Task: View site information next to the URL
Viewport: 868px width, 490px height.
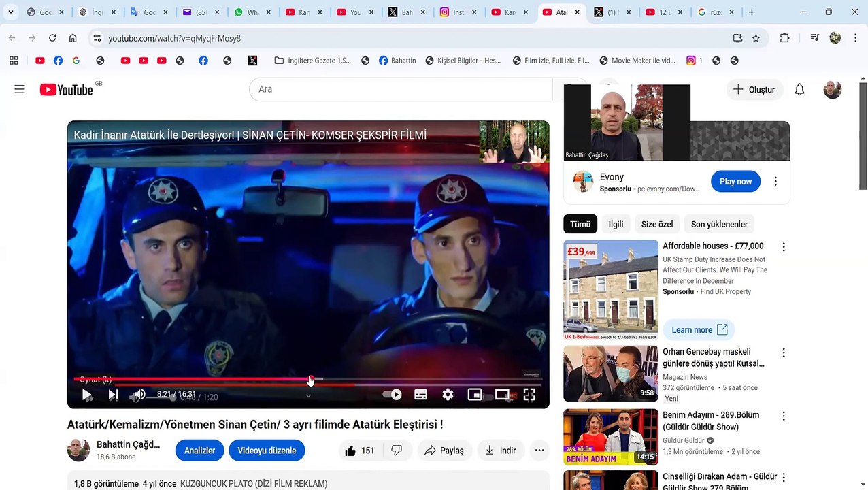Action: (97, 38)
